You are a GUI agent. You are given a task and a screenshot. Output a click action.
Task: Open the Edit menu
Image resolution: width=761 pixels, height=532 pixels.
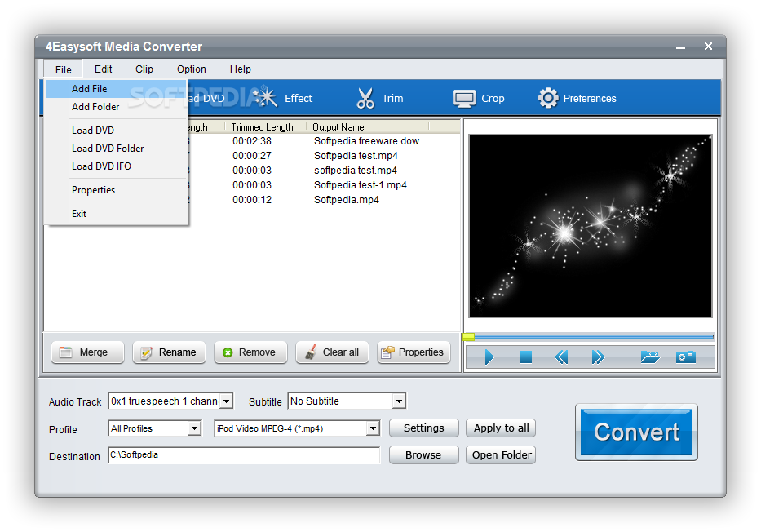pyautogui.click(x=103, y=69)
